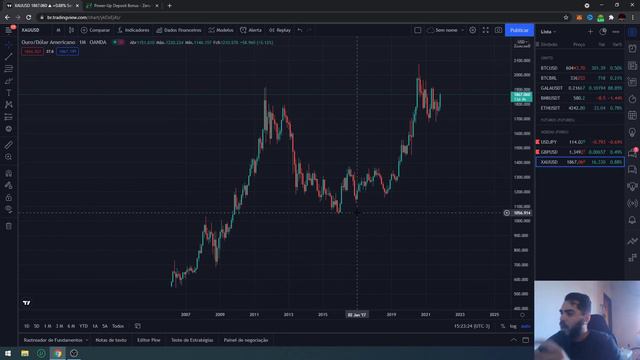Add symbol to watchlist with plus icon
Viewport: 640px width, 360px height.
[590, 31]
